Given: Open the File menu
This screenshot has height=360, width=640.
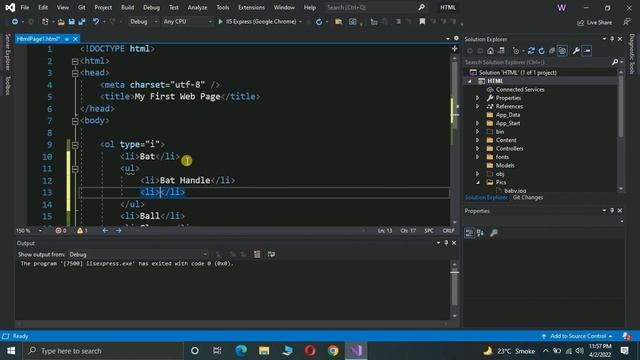Looking at the screenshot, I should coord(25,7).
